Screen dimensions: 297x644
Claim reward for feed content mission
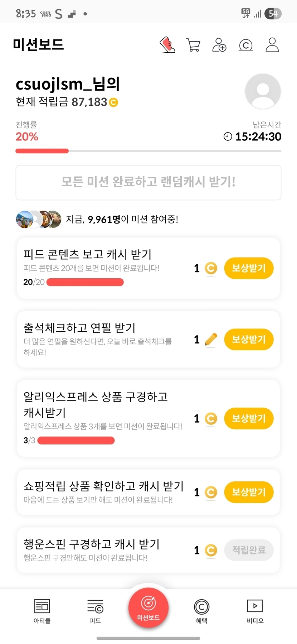pyautogui.click(x=249, y=268)
